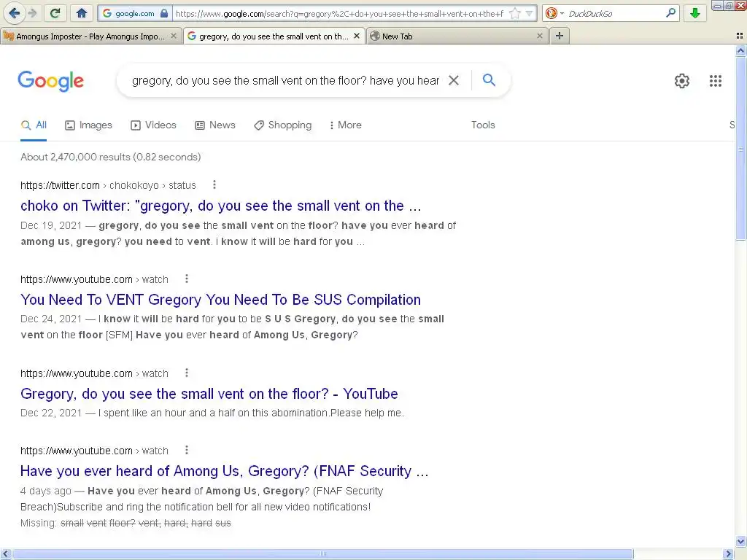The image size is (747, 560).
Task: Click the padlock site security icon
Action: 164,13
